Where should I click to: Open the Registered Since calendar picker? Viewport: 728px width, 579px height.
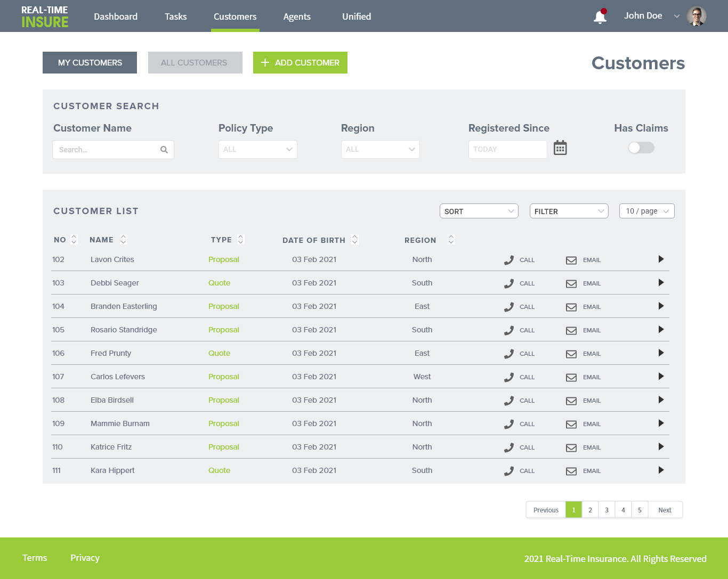coord(560,148)
